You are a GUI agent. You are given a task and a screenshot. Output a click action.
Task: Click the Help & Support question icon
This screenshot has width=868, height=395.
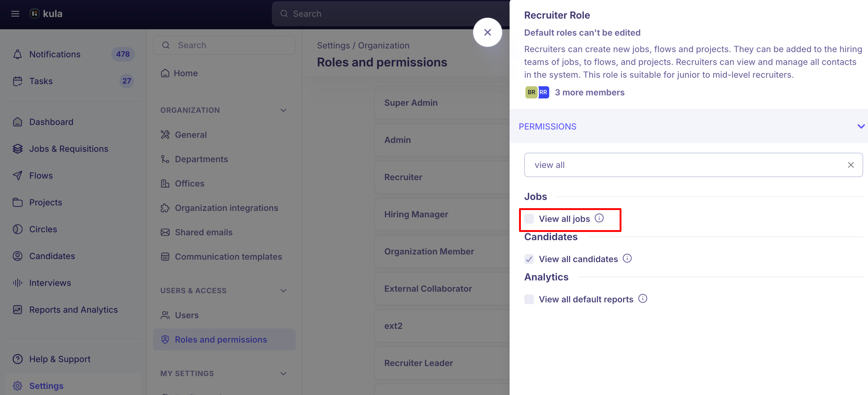tap(17, 359)
